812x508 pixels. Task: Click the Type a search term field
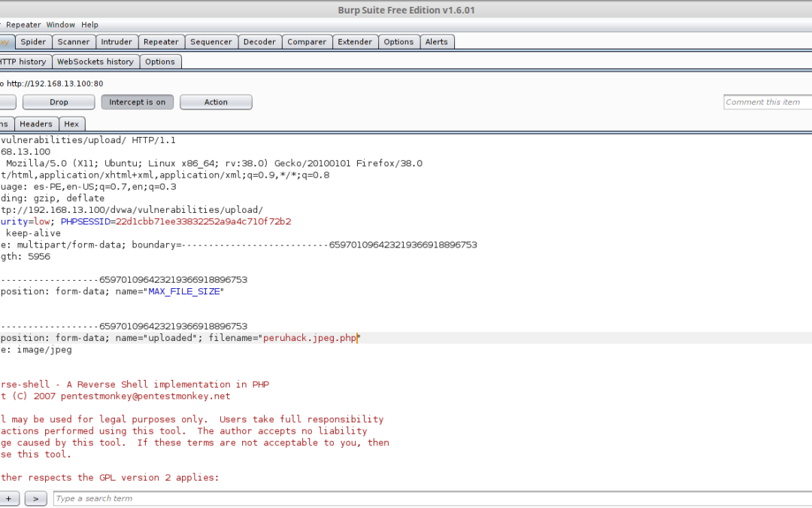pyautogui.click(x=432, y=499)
